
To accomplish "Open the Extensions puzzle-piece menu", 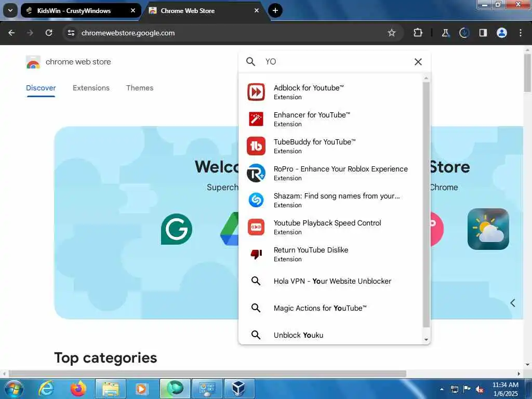I will click(418, 33).
